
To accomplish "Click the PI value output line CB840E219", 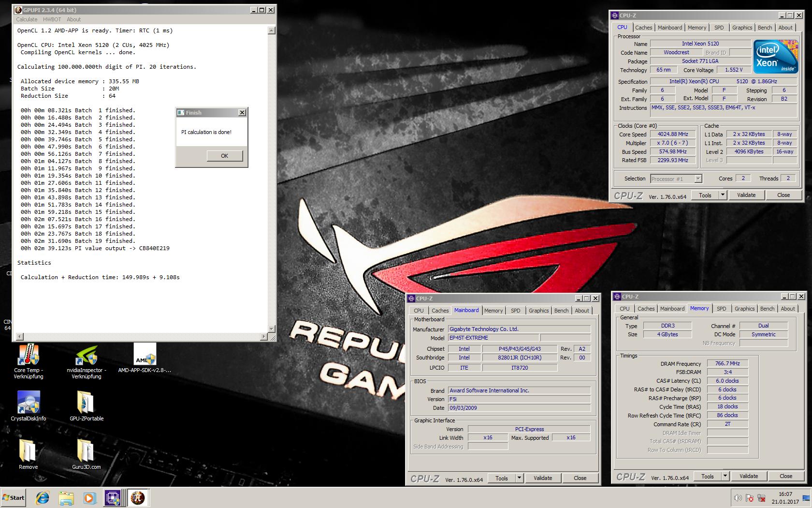I will click(x=95, y=248).
